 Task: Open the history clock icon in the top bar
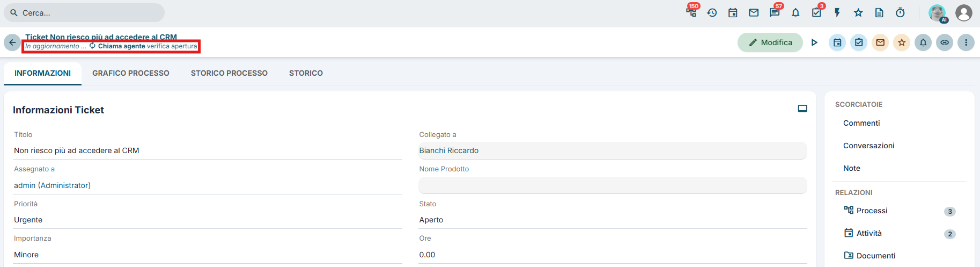point(712,12)
